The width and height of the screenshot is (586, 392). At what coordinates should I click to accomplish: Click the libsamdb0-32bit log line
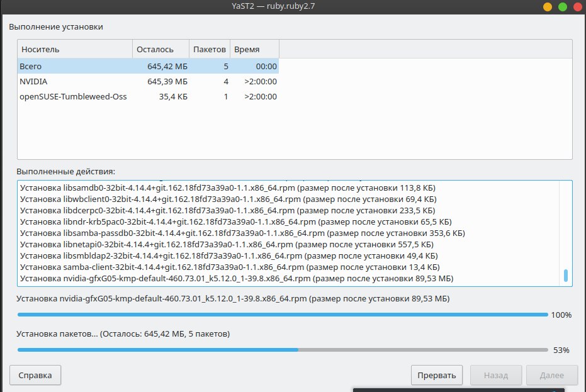point(228,188)
